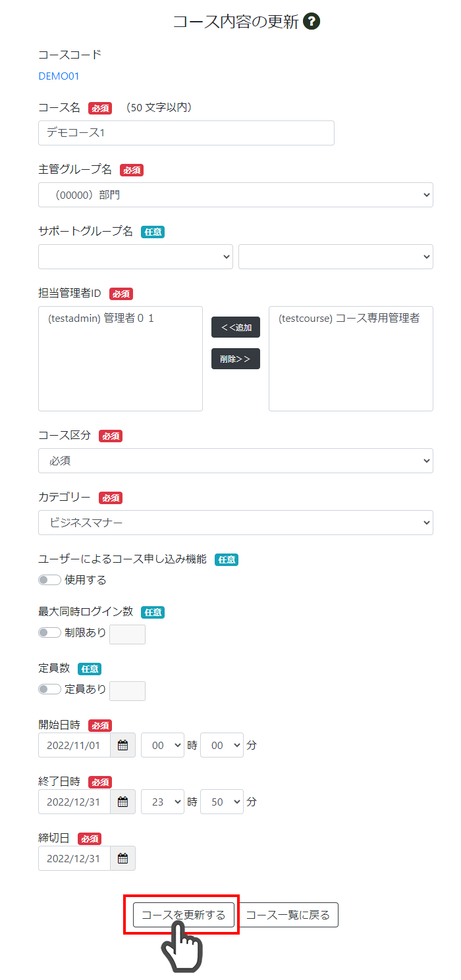The height and width of the screenshot is (980, 461).
Task: Open カテゴリー ビジネスマナー dropdown
Action: [x=236, y=523]
